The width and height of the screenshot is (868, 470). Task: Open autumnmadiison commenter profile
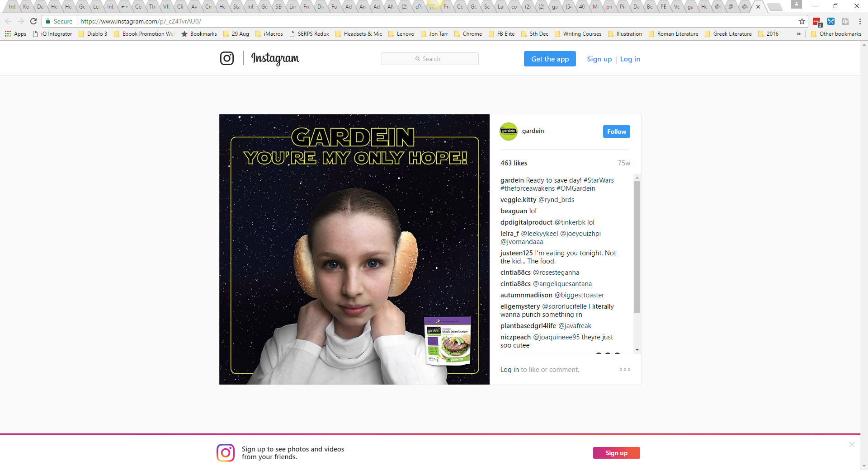(x=526, y=295)
